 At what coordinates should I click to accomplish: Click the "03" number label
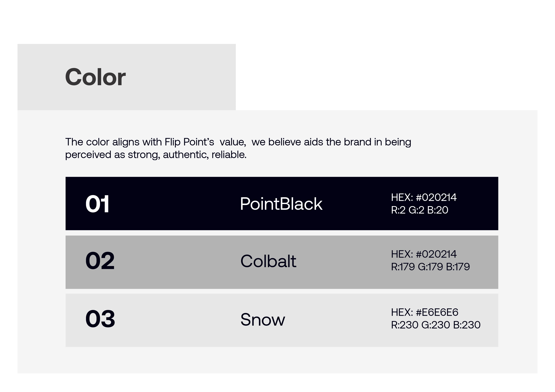pos(100,319)
